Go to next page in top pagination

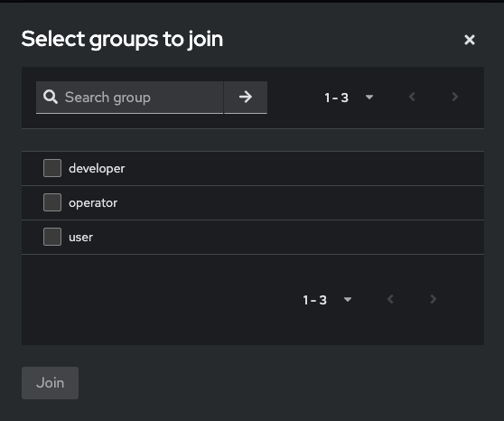[455, 97]
